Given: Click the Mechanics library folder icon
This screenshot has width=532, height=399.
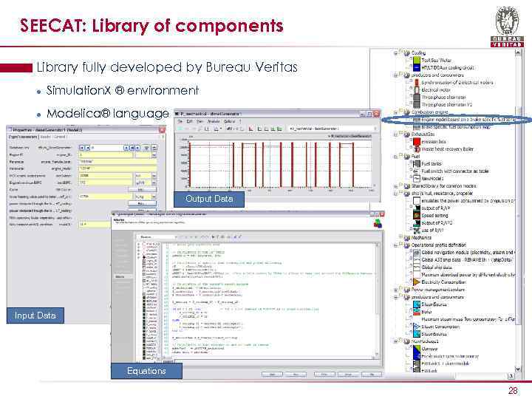Looking at the screenshot, I should [x=407, y=237].
